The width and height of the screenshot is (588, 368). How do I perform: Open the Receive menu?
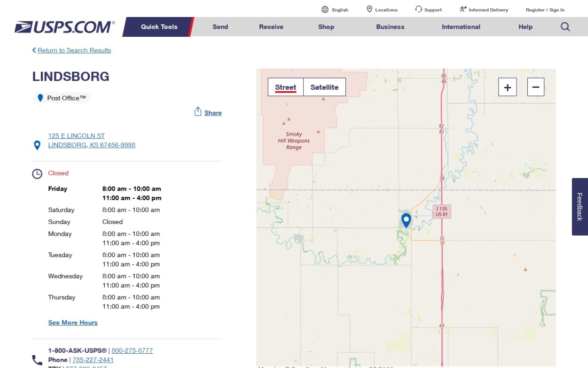coord(271,27)
